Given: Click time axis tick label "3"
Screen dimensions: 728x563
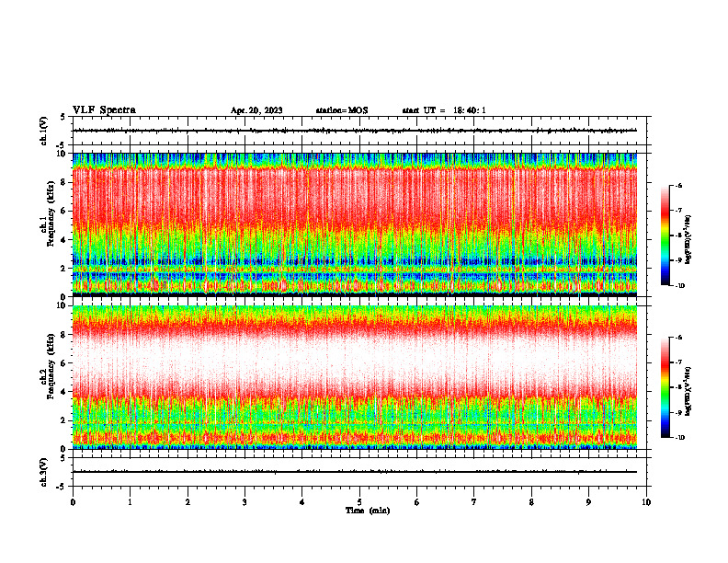Looking at the screenshot, I should pyautogui.click(x=245, y=502).
